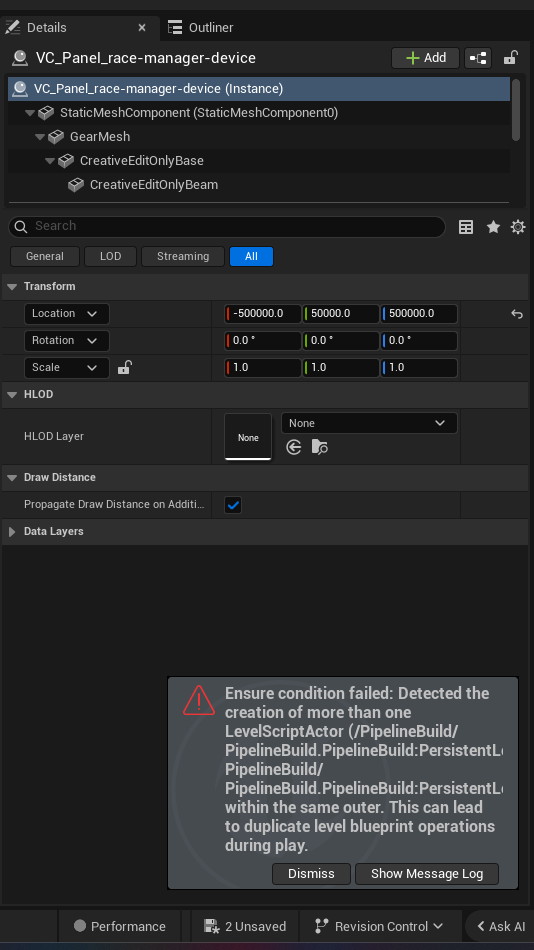Collapse the StaticMeshComponent tree node
Viewport: 534px width, 950px height.
pos(29,113)
